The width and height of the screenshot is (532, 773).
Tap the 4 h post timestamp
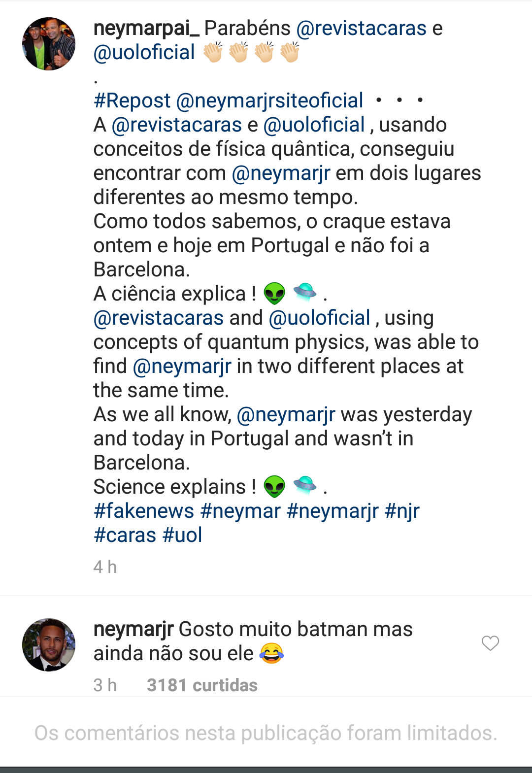tap(105, 567)
